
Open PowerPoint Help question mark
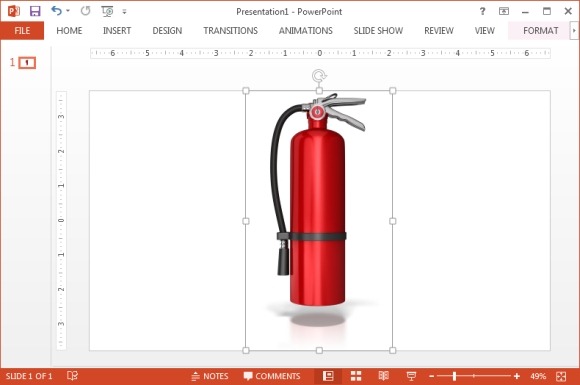coord(482,11)
